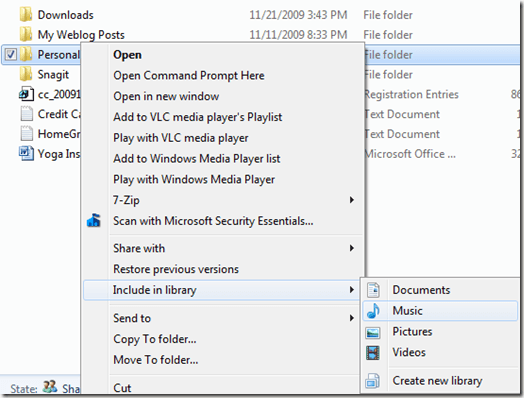
Task: Open the Send to menu entry
Action: 132,318
